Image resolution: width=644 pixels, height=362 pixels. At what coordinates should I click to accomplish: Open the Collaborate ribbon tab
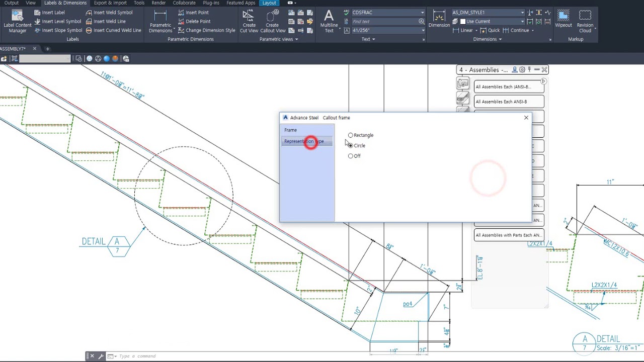[x=184, y=3]
